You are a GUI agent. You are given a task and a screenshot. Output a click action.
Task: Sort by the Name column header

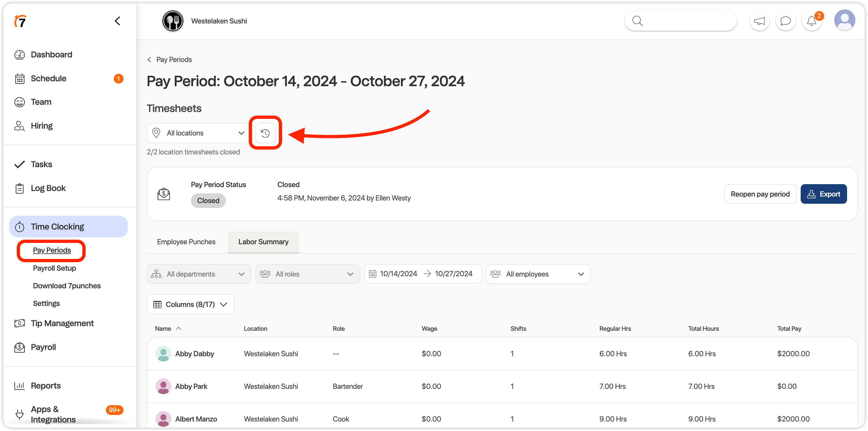pos(168,328)
